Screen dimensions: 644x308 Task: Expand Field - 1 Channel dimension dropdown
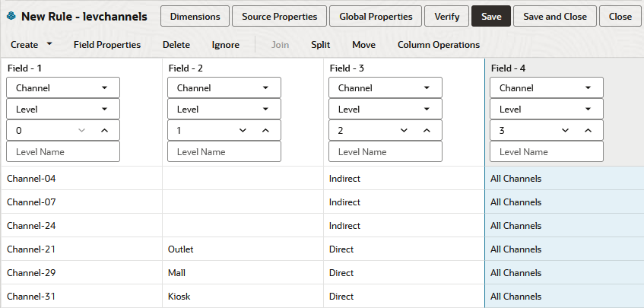[104, 87]
